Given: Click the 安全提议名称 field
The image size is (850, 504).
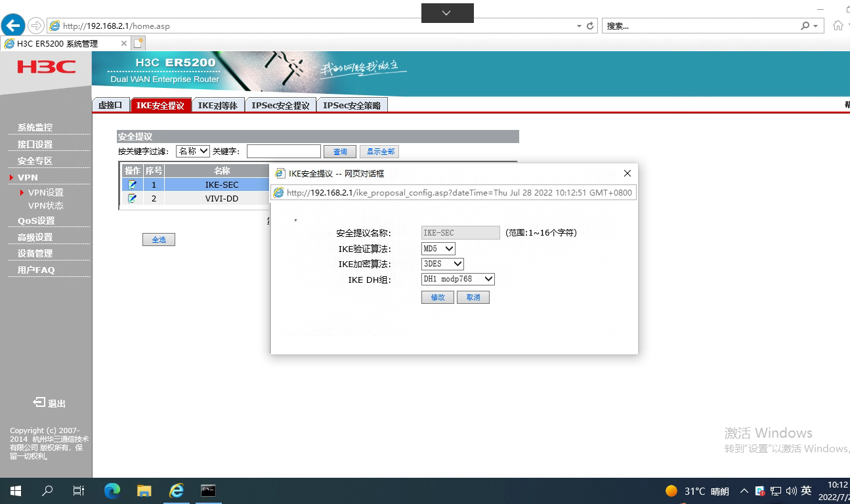Looking at the screenshot, I should click(461, 233).
